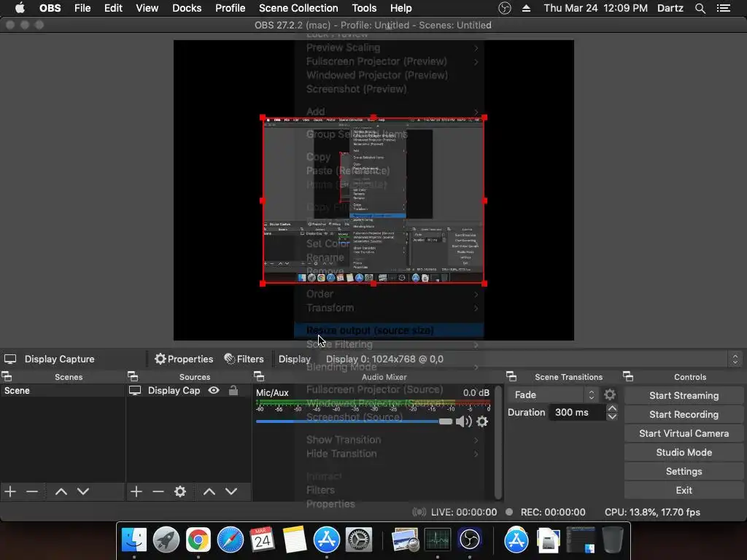
Task: Click Start Virtual Camera button
Action: point(684,433)
